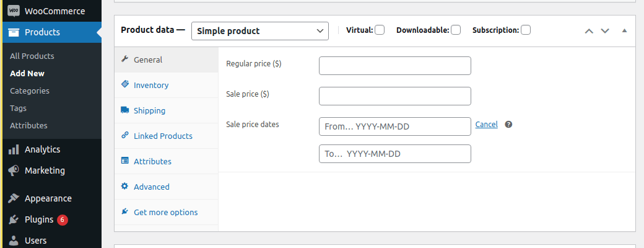Click the Appearance paintbrush icon

click(x=14, y=198)
